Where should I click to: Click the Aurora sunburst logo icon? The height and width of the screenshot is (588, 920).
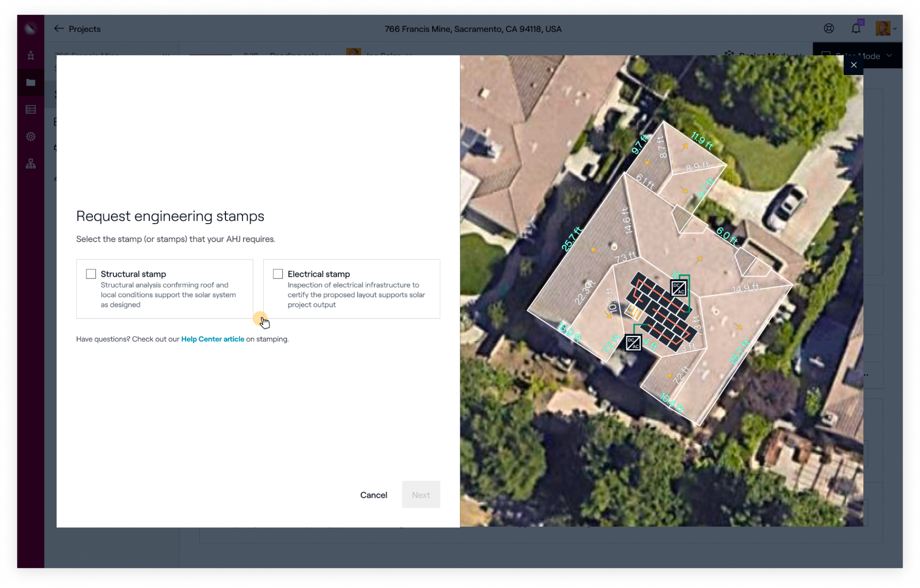pos(30,29)
